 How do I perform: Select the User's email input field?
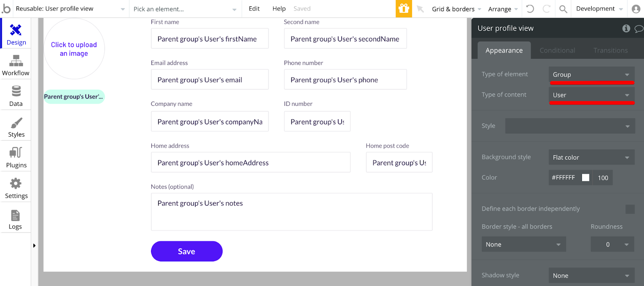click(x=210, y=80)
